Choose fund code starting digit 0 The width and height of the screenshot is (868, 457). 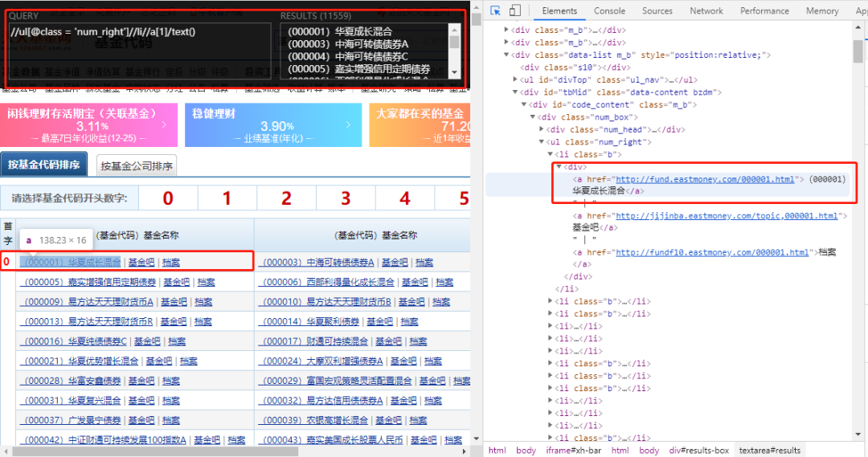pyautogui.click(x=168, y=198)
